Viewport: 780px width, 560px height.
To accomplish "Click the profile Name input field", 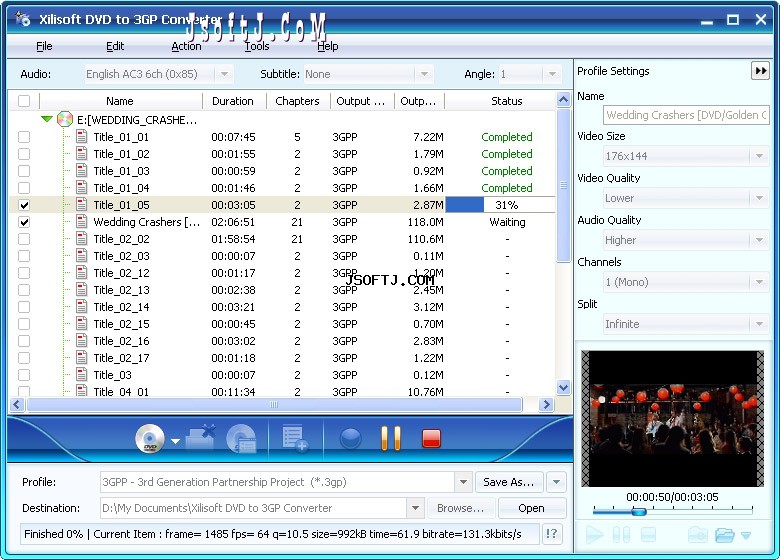I will (x=686, y=115).
